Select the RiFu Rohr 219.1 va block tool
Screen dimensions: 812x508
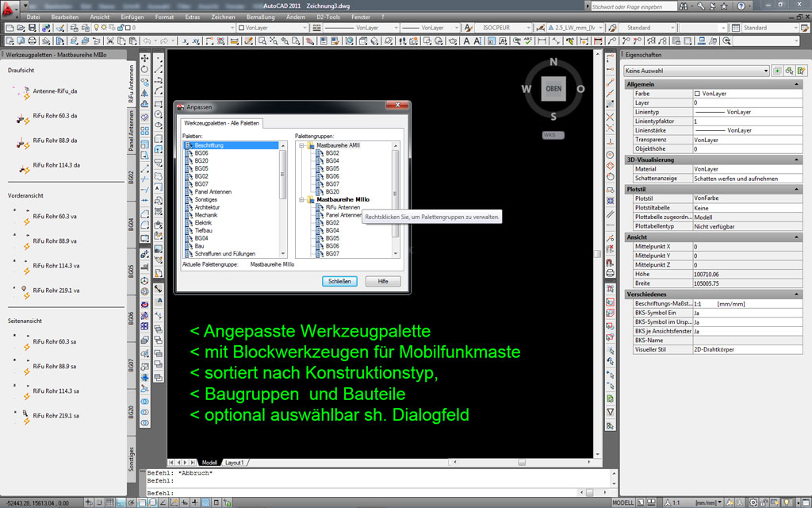click(x=56, y=290)
